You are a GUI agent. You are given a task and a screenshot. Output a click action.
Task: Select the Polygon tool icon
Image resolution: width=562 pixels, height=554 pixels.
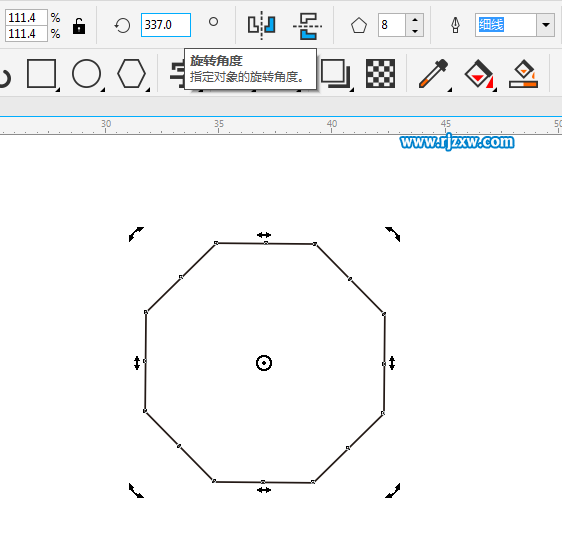[131, 74]
